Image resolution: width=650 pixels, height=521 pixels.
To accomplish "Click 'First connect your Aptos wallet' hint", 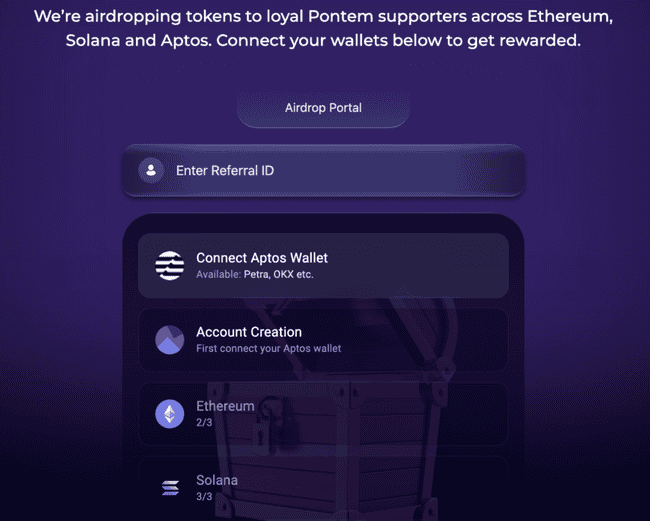I will pyautogui.click(x=269, y=349).
